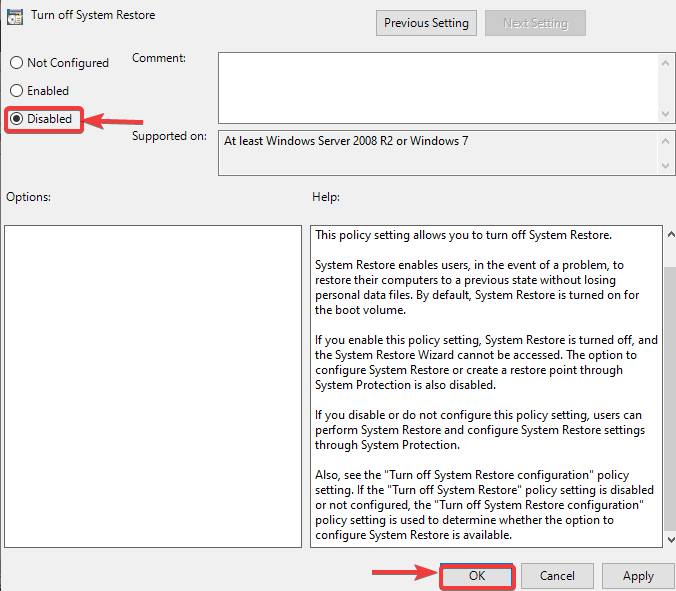Confirm with the OK button
Viewport: 676px width, 591px height.
477,576
